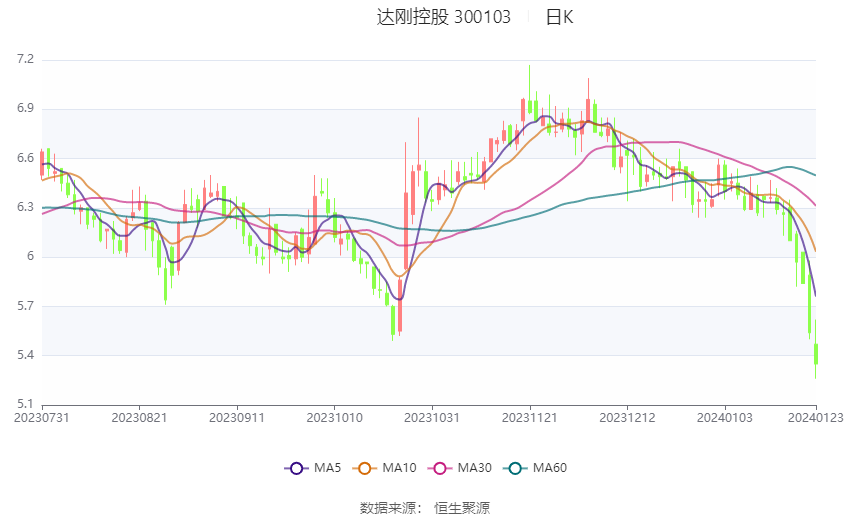This screenshot has width=850, height=516.
Task: Select the 日K chart type label
Action: pyautogui.click(x=559, y=17)
